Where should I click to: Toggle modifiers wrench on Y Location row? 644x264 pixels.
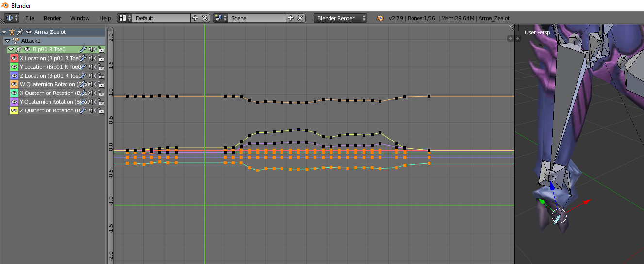click(83, 67)
